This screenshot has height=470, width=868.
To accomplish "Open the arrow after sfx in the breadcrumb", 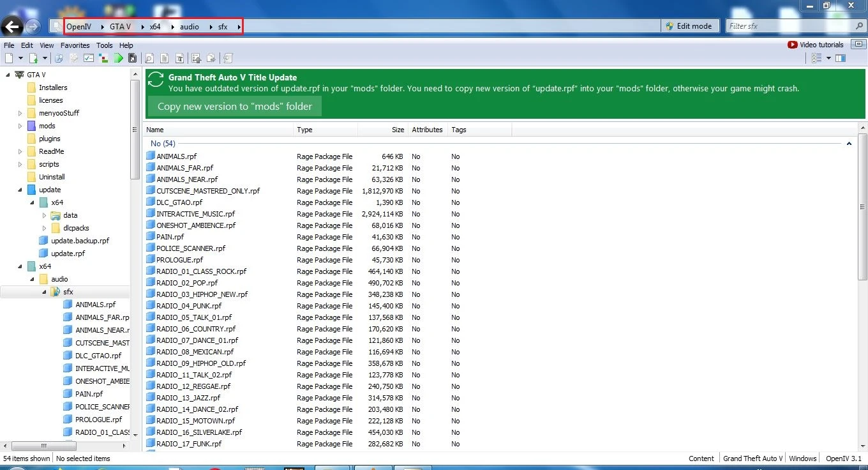I will click(239, 27).
